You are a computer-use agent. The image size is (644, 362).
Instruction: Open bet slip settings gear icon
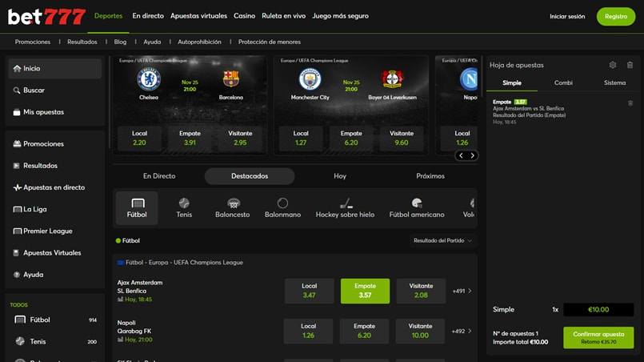click(x=613, y=65)
